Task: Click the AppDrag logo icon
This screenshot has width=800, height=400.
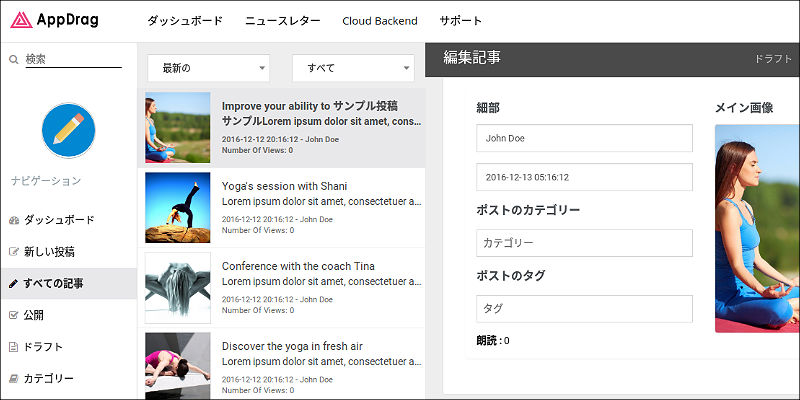Action: tap(19, 21)
